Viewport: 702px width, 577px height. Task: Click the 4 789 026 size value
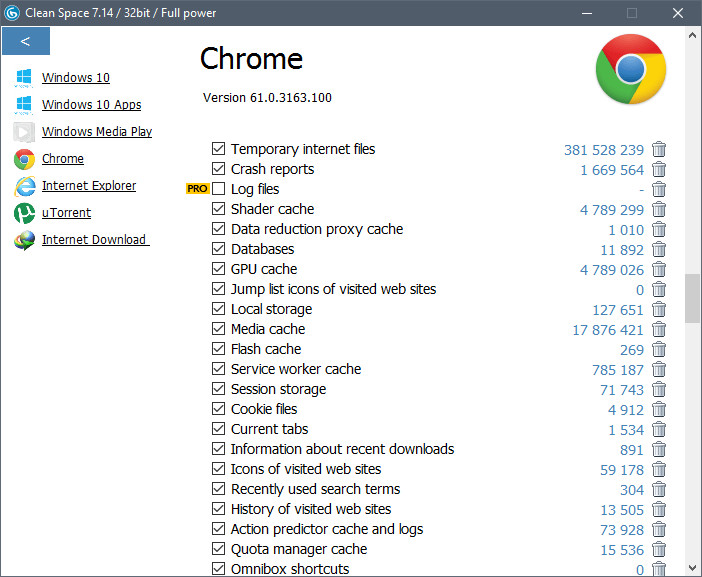click(612, 270)
